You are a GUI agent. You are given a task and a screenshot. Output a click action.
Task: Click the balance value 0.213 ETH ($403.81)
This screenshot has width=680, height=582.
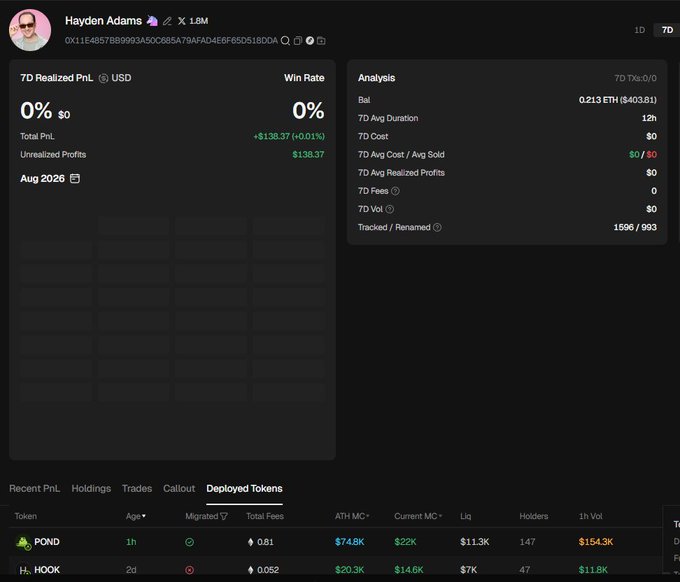point(618,100)
